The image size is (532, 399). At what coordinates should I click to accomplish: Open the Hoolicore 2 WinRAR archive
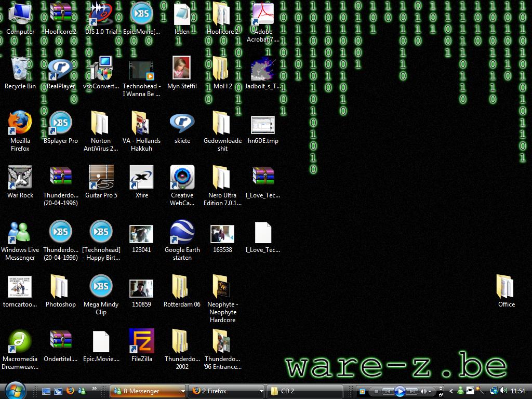tap(61, 19)
